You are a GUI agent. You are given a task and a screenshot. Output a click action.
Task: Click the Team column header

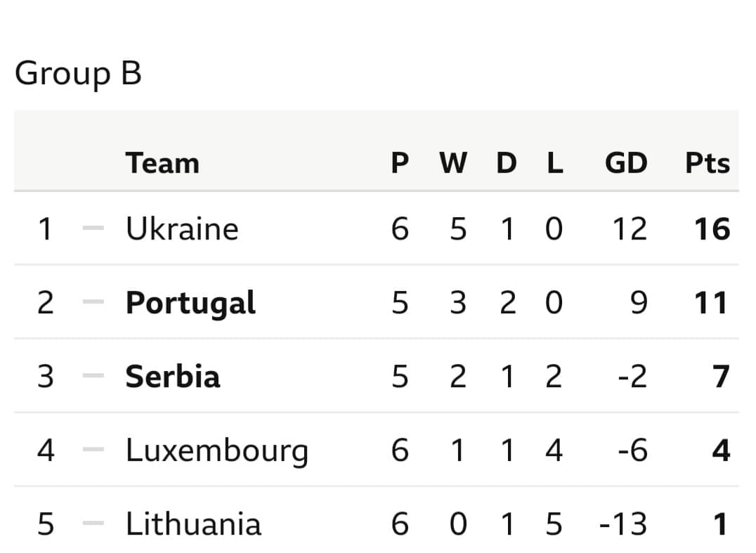(x=162, y=163)
